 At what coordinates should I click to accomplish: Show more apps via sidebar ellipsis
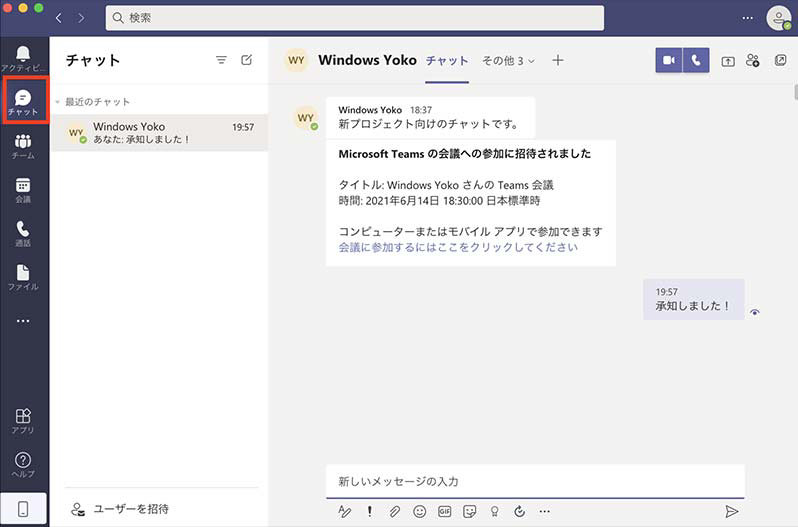point(23,321)
